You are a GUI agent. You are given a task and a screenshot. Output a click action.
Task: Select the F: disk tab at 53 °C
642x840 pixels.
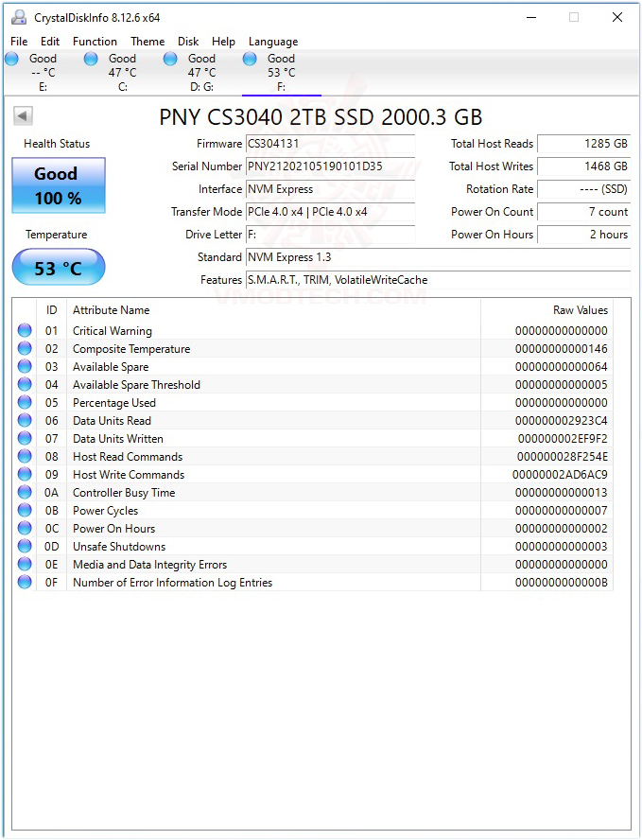click(281, 72)
